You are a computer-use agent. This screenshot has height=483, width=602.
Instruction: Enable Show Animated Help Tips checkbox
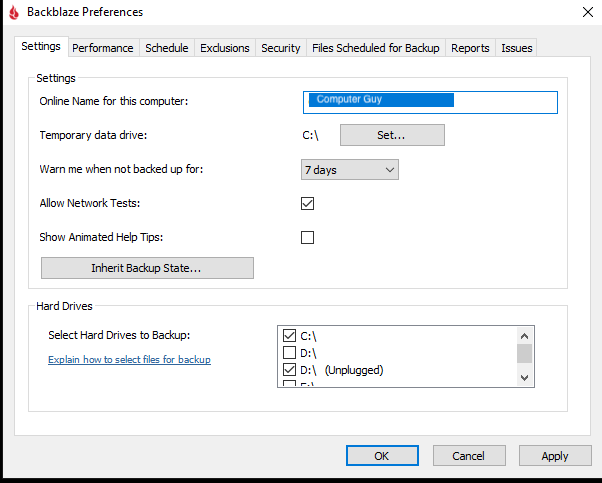307,237
